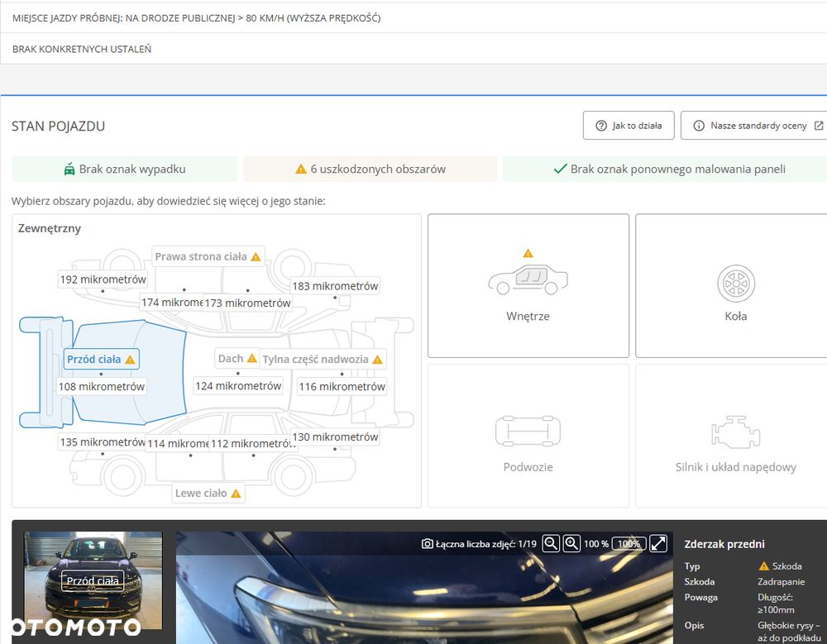Click the 108 mikrometrów paint measurement
This screenshot has width=827, height=644.
point(101,387)
